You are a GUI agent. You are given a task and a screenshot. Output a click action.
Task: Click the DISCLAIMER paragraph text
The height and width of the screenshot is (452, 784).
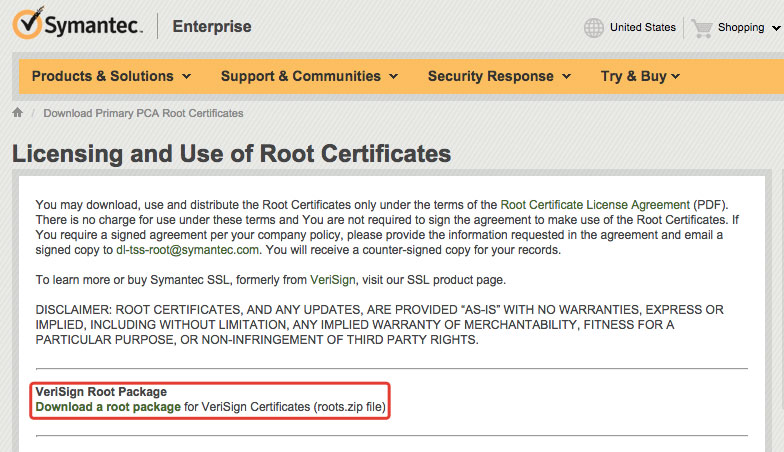[x=380, y=324]
